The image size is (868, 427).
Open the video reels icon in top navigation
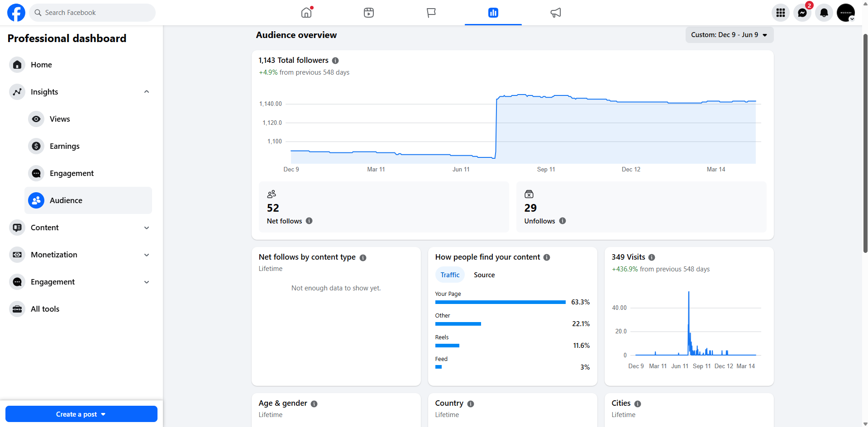pyautogui.click(x=369, y=13)
